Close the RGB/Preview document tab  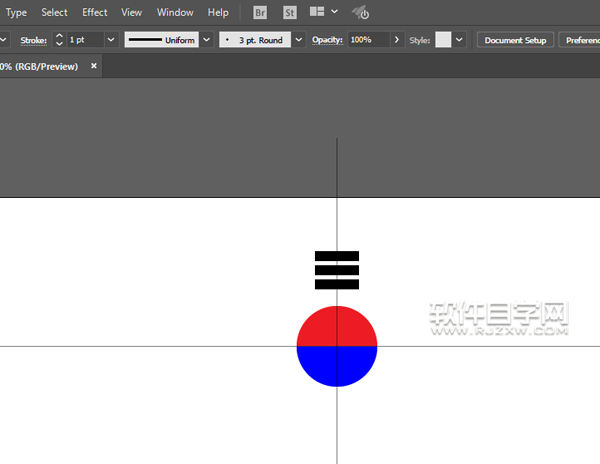[x=94, y=66]
